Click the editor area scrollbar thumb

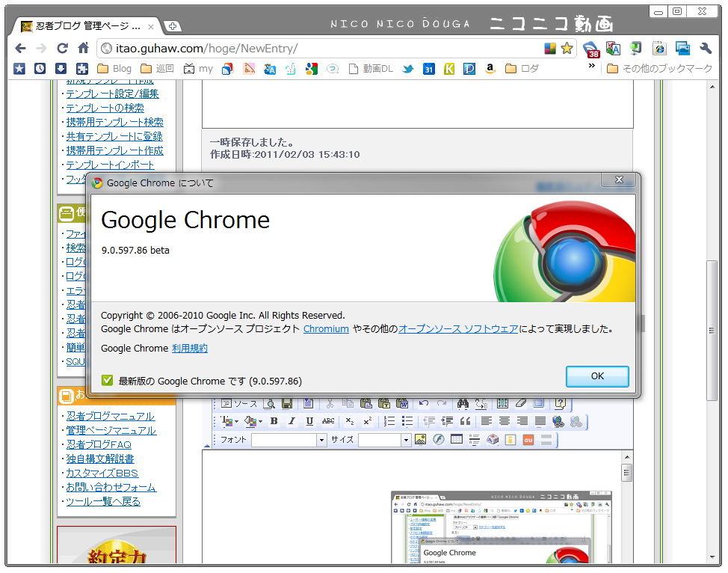click(626, 473)
